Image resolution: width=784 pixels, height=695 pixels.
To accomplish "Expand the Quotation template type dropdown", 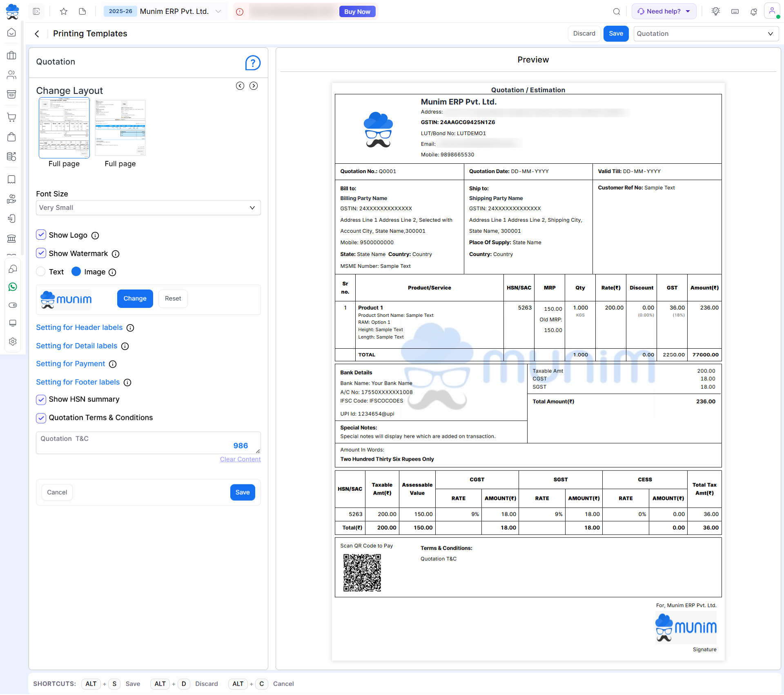I will coord(706,34).
